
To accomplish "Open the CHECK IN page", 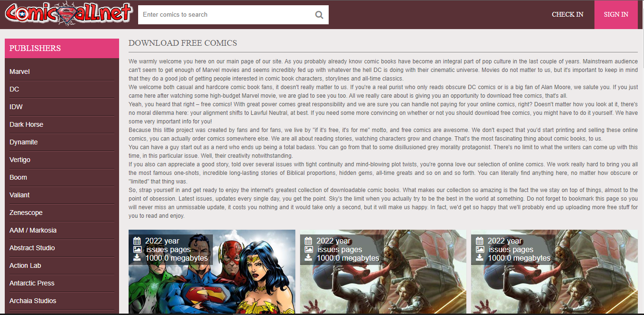I will click(567, 14).
